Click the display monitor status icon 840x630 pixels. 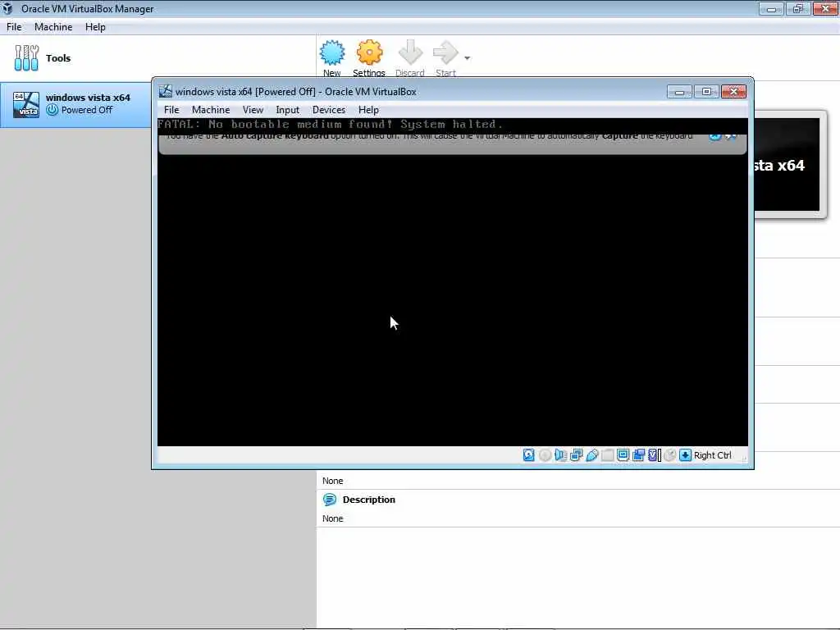(x=623, y=455)
